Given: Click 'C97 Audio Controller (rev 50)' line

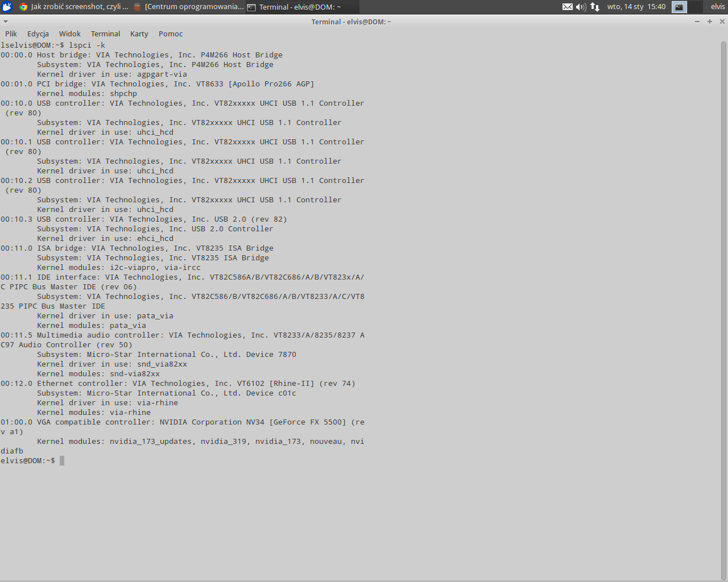Looking at the screenshot, I should tap(67, 344).
